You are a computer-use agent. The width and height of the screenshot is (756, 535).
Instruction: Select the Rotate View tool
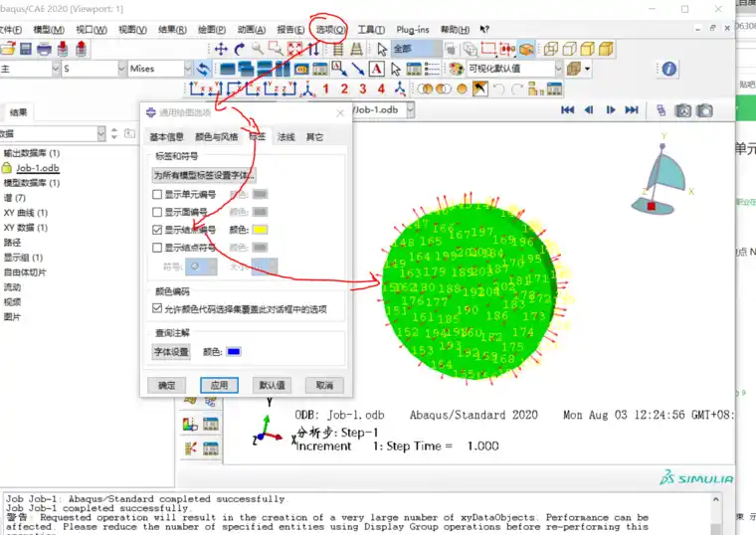pos(239,49)
